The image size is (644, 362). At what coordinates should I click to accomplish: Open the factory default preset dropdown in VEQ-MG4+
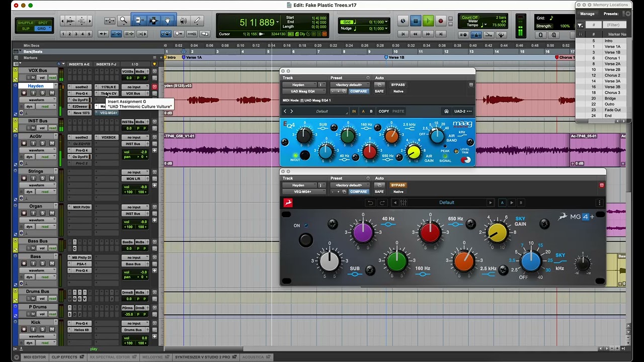[349, 185]
